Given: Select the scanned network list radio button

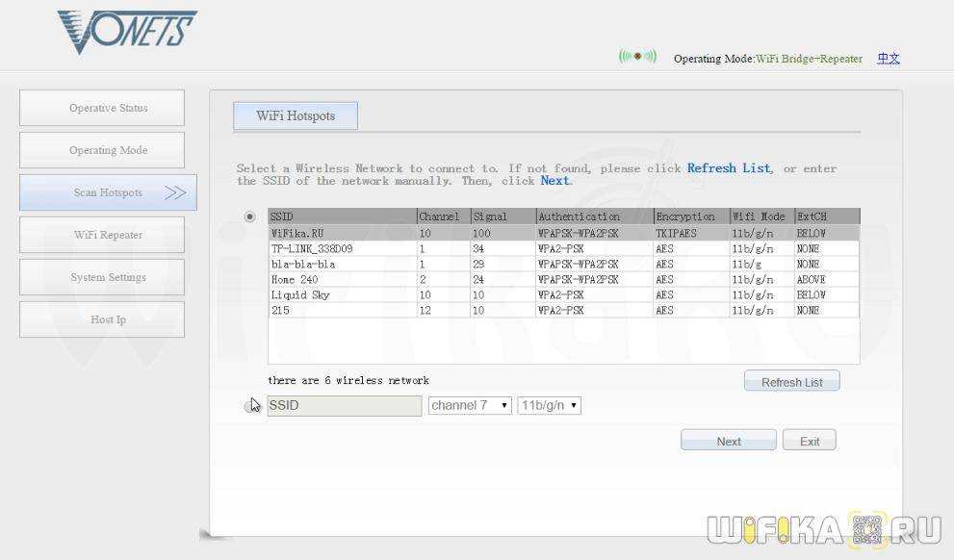Looking at the screenshot, I should pyautogui.click(x=250, y=216).
